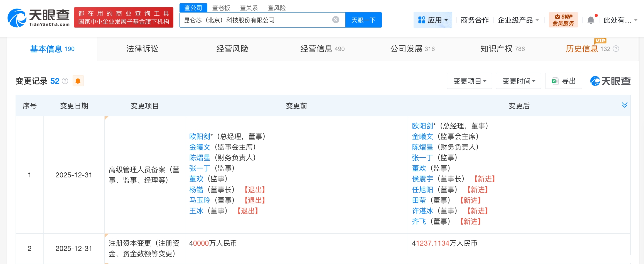Click the subscribe bell icon beside 变更记录

tap(78, 80)
